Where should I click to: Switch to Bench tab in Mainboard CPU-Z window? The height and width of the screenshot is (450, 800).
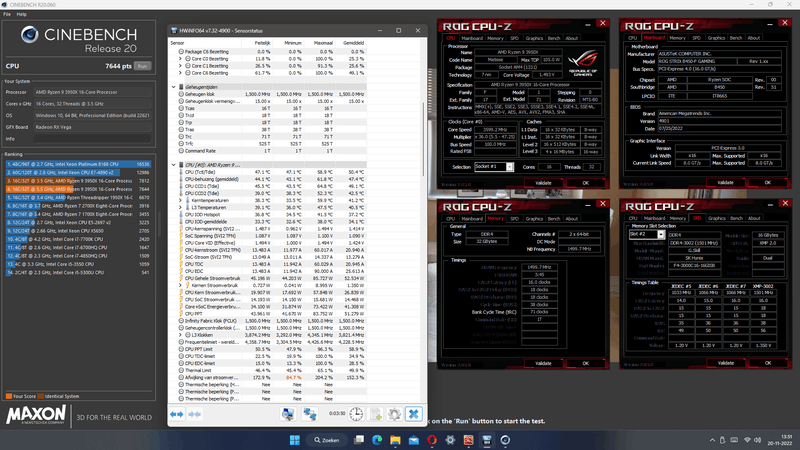tap(736, 38)
